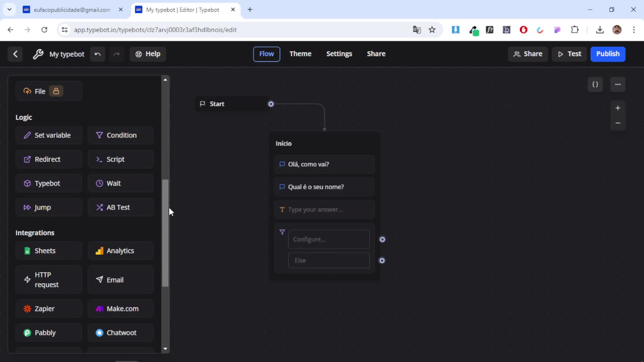Select the Wait block
644x362 pixels.
(x=120, y=183)
